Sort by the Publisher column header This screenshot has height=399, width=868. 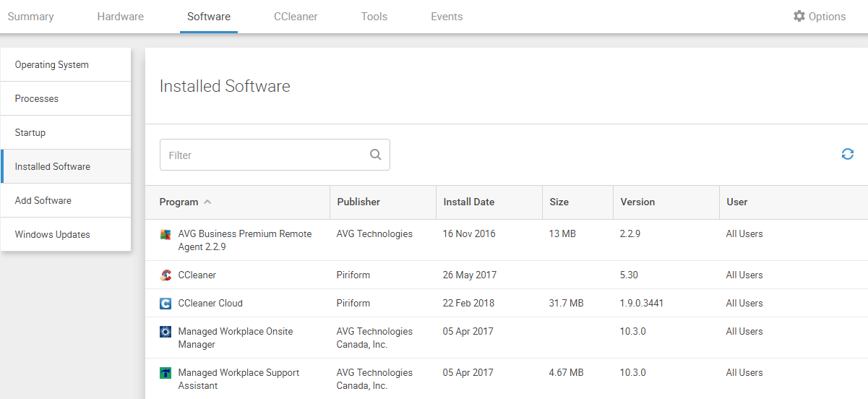tap(358, 202)
